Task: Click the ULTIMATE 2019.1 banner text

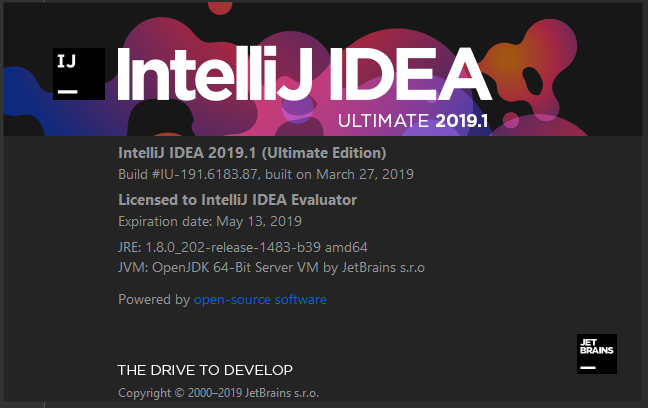Action: tap(413, 121)
